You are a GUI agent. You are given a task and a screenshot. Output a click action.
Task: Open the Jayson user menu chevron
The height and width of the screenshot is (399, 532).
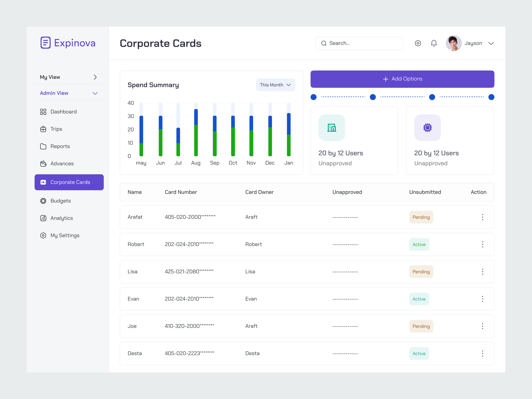click(x=491, y=43)
